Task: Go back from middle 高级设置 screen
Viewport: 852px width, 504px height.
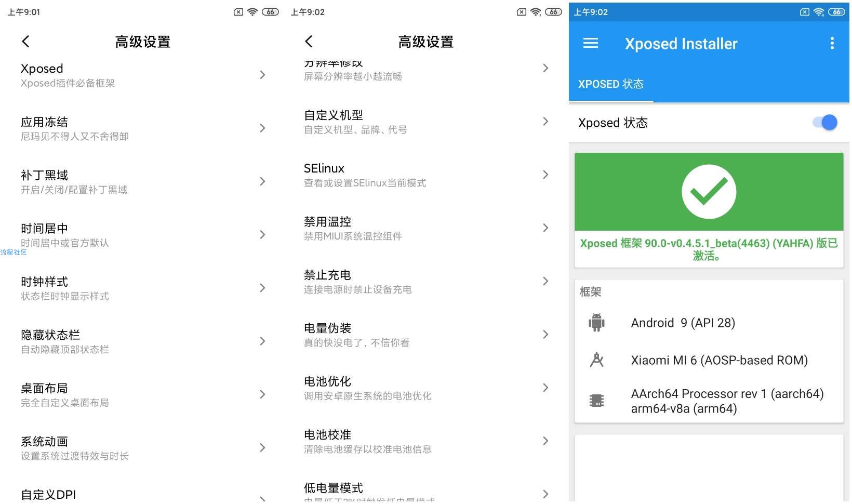Action: click(x=309, y=42)
